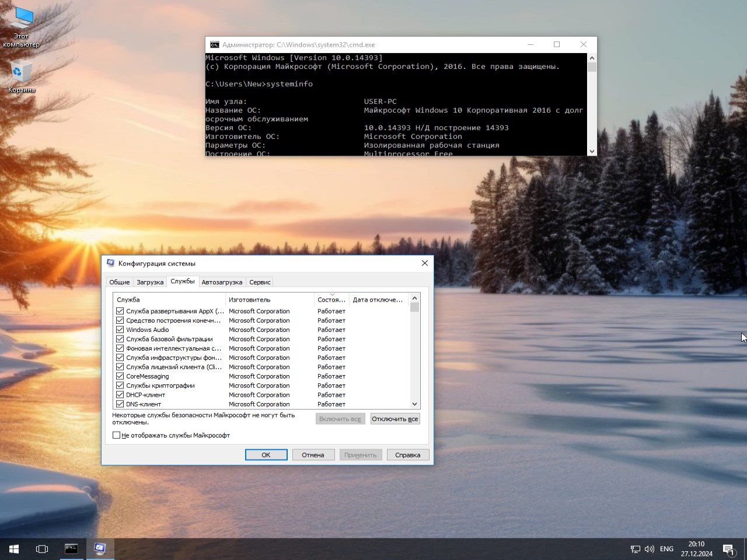The width and height of the screenshot is (747, 560).
Task: Open the This PC desktop icon
Action: click(x=22, y=27)
